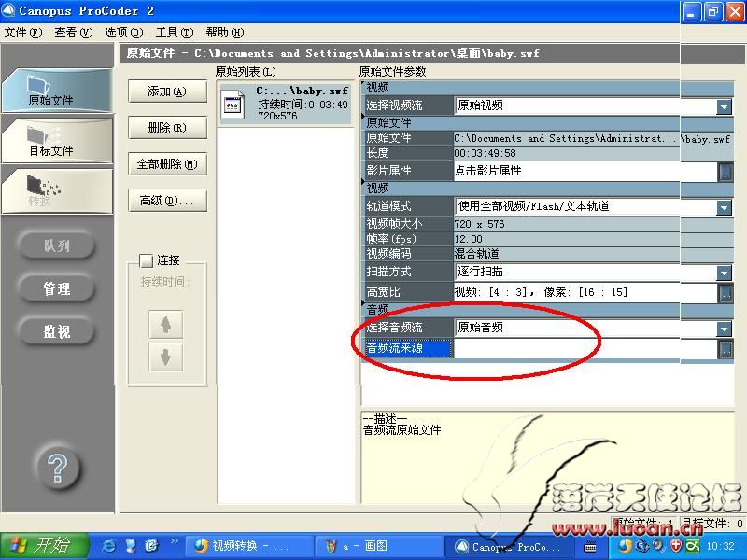
Task: Switch to the 目标文件 target tab
Action: click(x=57, y=141)
